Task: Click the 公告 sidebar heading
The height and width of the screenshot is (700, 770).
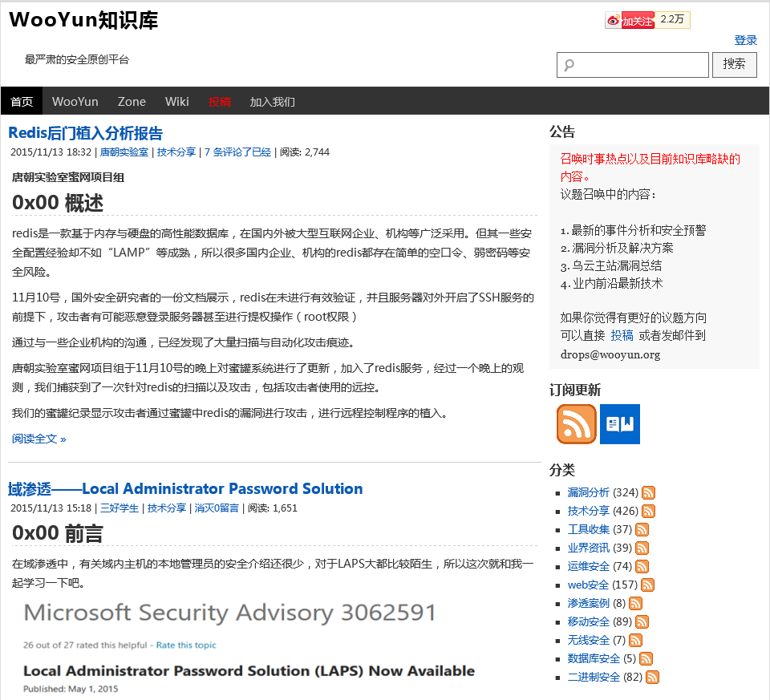Action: (x=562, y=132)
